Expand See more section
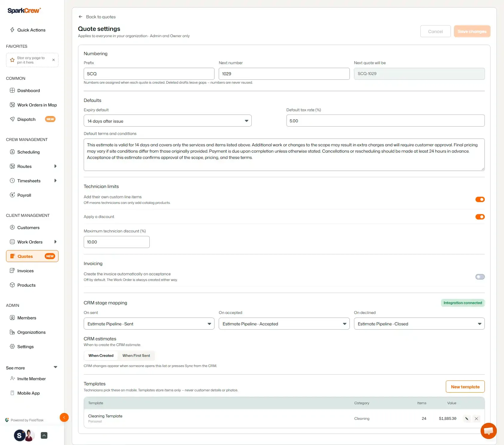The height and width of the screenshot is (445, 504). point(32,368)
